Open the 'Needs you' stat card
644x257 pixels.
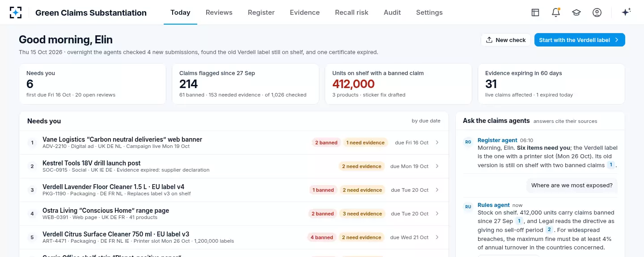coord(93,84)
